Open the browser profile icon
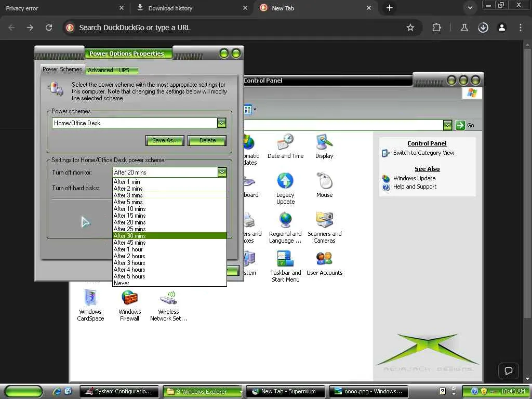This screenshot has width=532, height=399. (502, 28)
